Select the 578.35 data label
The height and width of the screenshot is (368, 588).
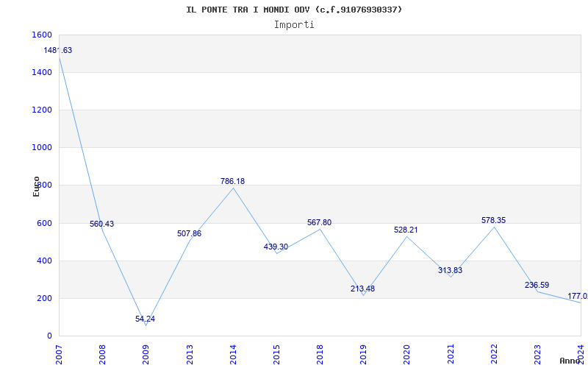[x=493, y=220]
